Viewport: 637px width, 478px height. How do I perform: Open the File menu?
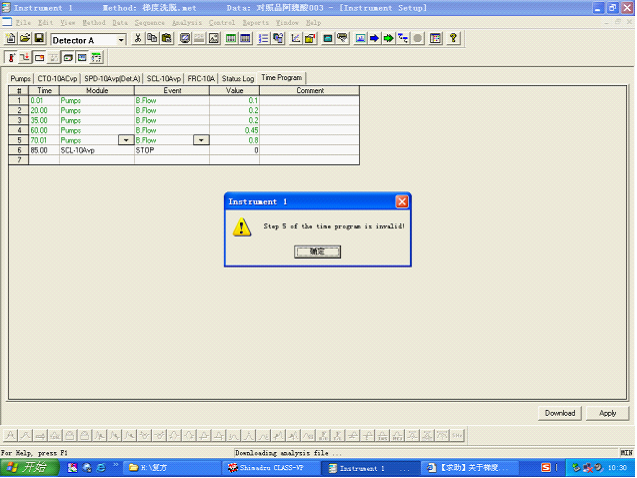[23, 23]
